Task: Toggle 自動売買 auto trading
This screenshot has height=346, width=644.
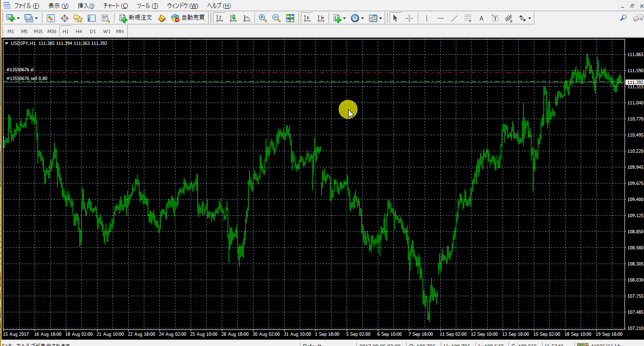Action: [x=188, y=18]
